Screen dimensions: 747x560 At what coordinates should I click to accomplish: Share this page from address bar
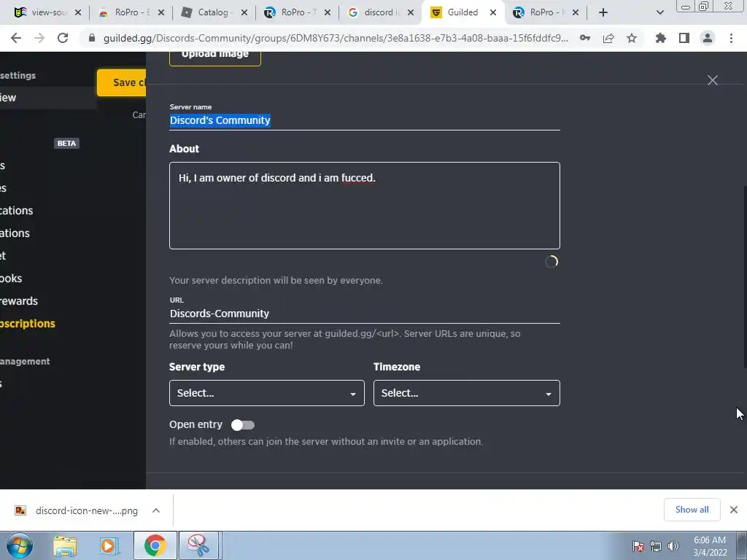(608, 38)
